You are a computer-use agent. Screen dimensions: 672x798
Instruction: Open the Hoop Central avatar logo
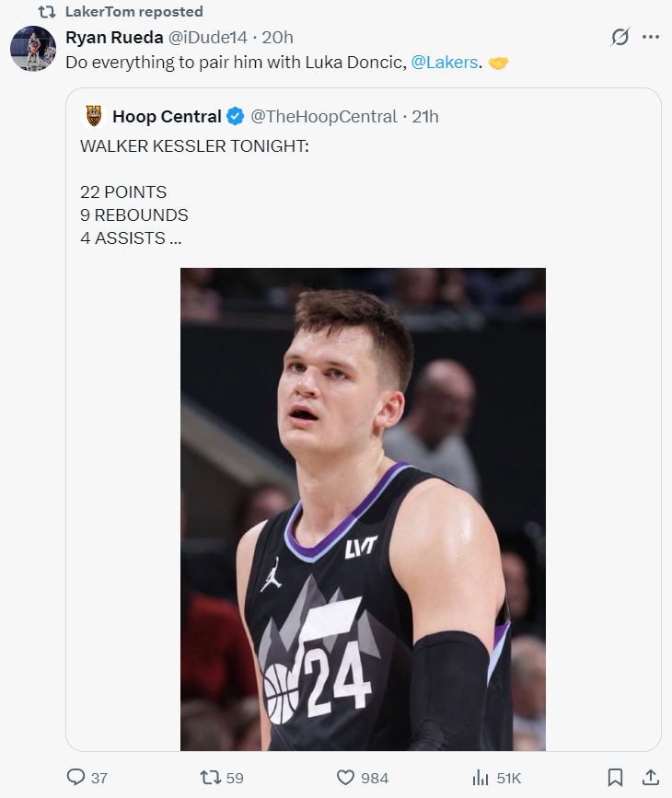point(94,116)
